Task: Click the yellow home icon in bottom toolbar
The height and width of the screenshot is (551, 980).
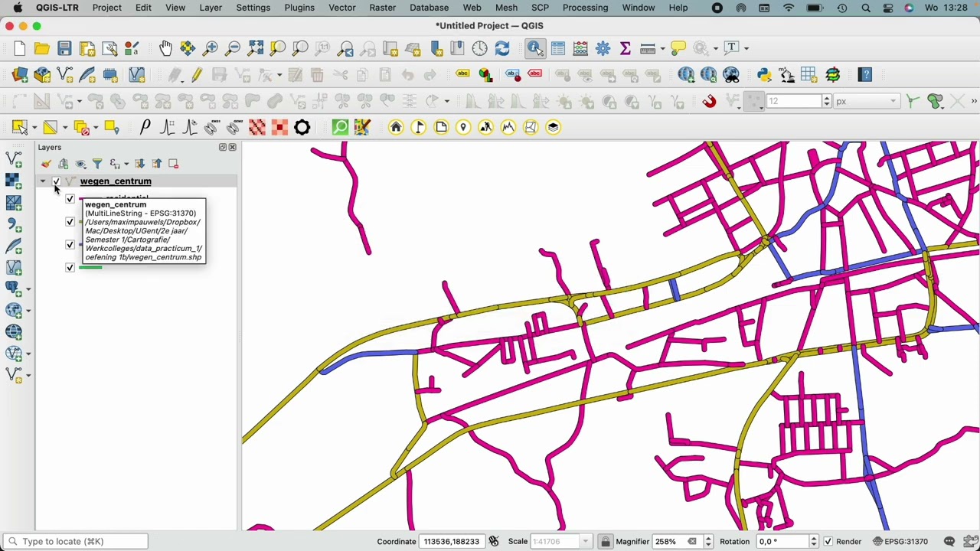Action: 396,128
